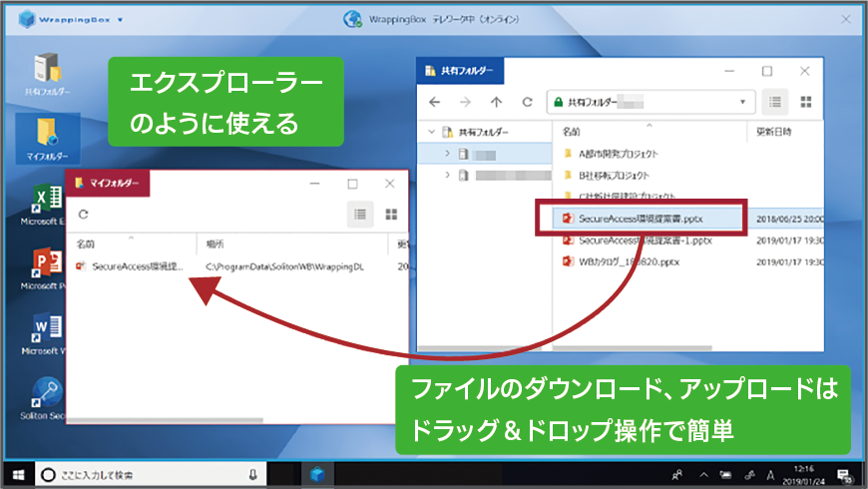The width and height of the screenshot is (868, 489).
Task: Switch マイフォルダー window to list view
Action: [x=360, y=215]
